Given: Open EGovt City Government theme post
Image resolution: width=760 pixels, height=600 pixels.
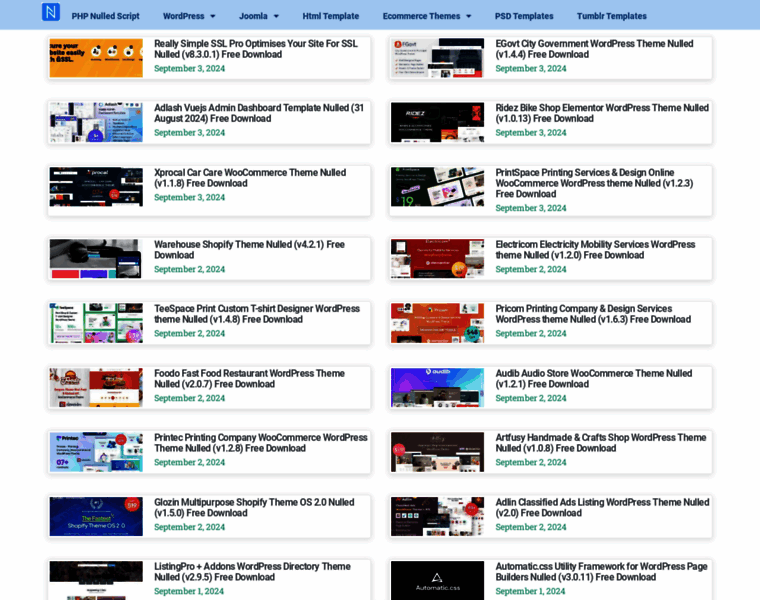Looking at the screenshot, I should (x=594, y=49).
